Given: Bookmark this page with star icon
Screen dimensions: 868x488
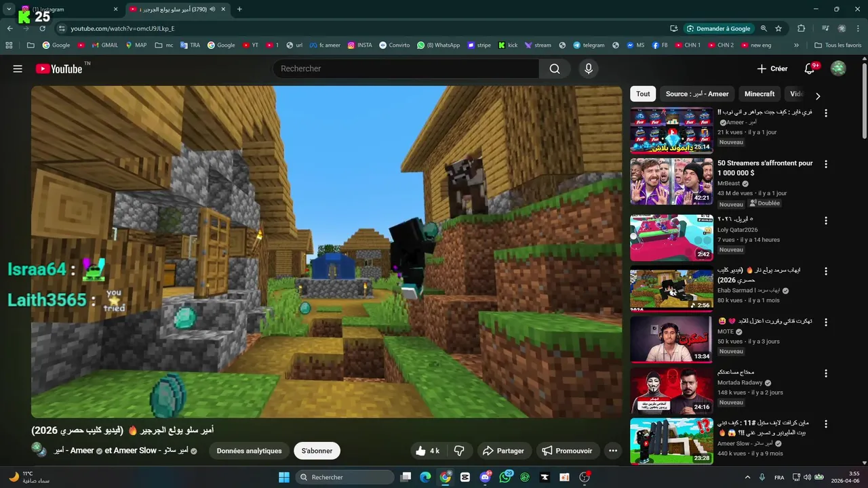Looking at the screenshot, I should 778,28.
